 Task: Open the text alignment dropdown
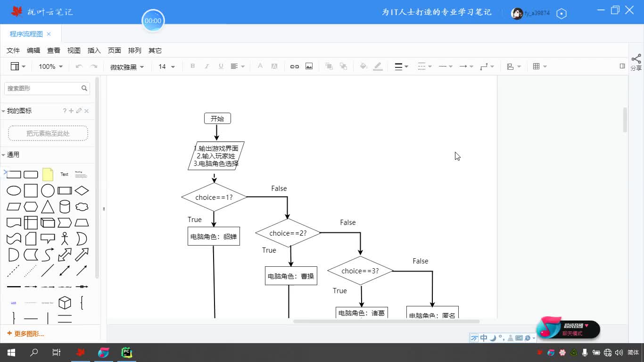tap(238, 66)
